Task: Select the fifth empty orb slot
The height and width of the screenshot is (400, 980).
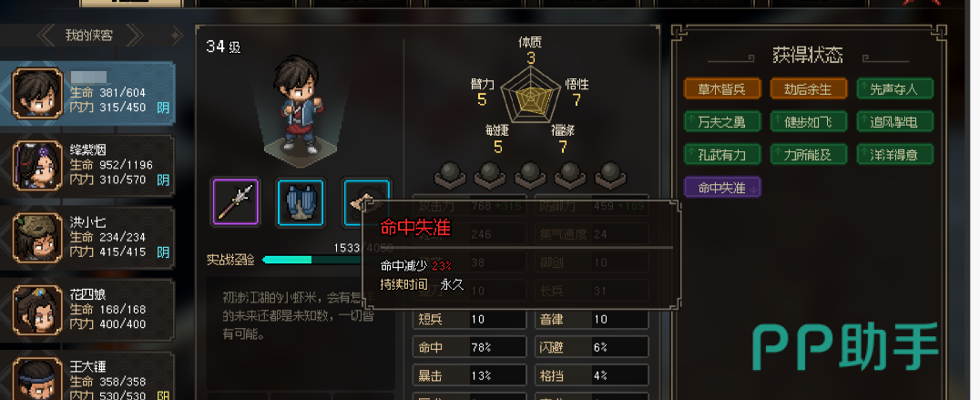Action: (610, 175)
